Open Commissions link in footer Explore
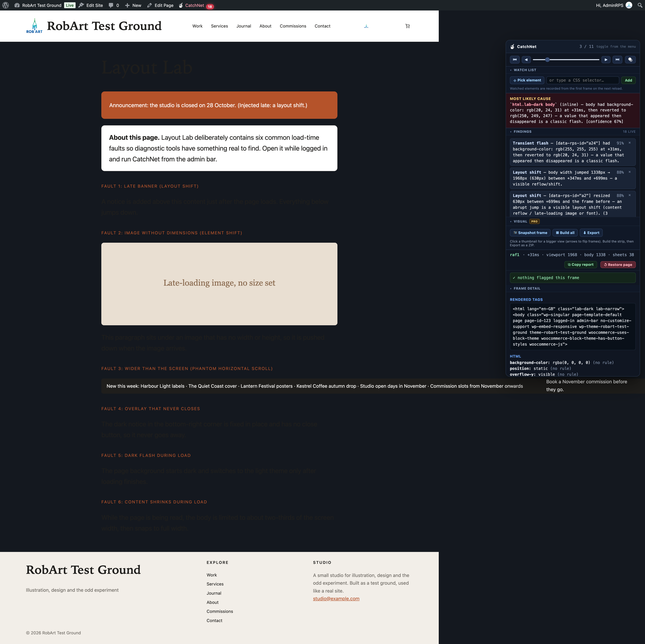 click(x=220, y=612)
